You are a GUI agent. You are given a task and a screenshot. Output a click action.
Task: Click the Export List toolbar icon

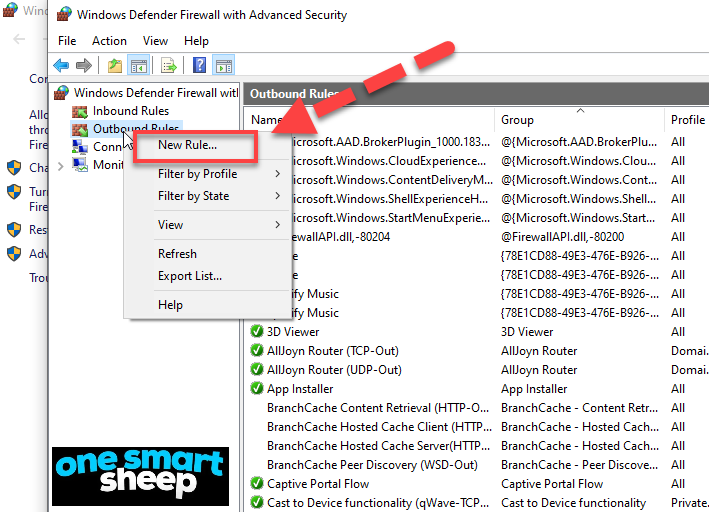point(169,66)
